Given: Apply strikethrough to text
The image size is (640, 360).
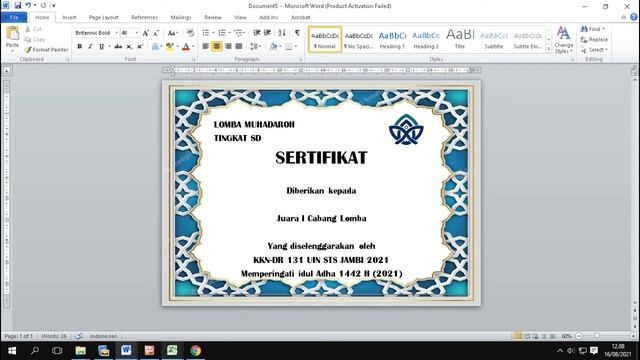Looking at the screenshot, I should click(118, 47).
